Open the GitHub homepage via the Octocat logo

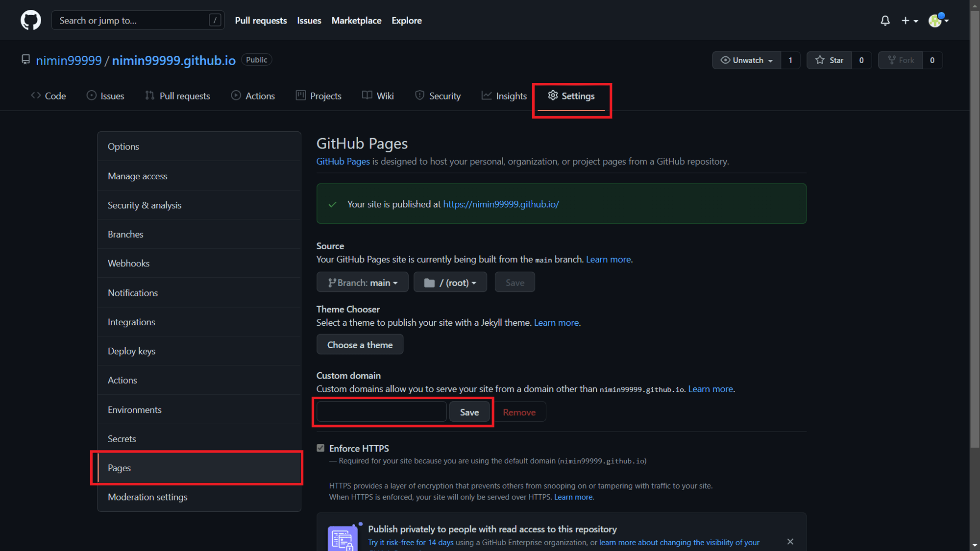click(31, 20)
